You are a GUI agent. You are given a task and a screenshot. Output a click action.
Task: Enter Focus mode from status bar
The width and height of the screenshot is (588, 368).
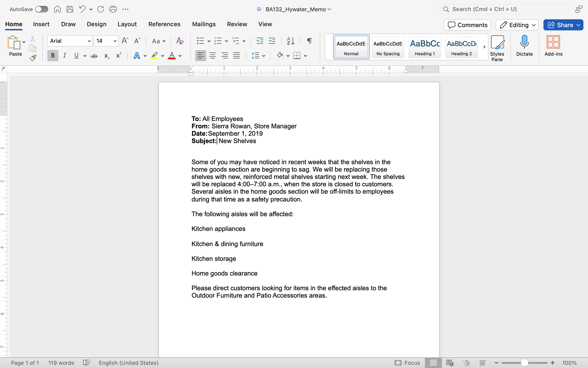pos(407,363)
